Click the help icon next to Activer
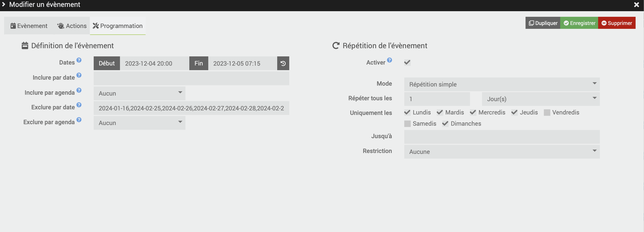Viewport: 644px width, 232px height. tap(389, 60)
